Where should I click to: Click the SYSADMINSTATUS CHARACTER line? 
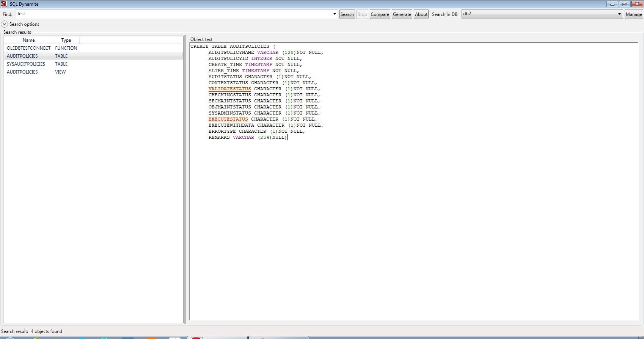click(x=264, y=113)
